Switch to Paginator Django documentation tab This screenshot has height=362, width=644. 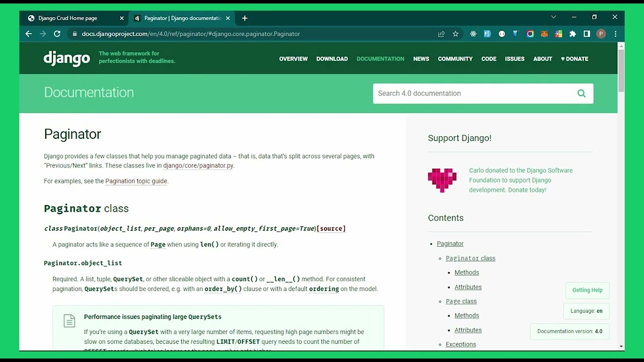(181, 18)
